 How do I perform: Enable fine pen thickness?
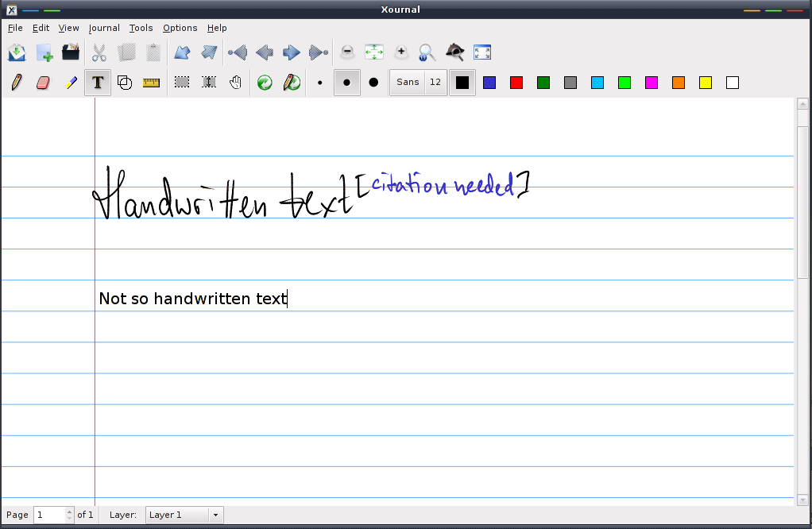pyautogui.click(x=319, y=82)
